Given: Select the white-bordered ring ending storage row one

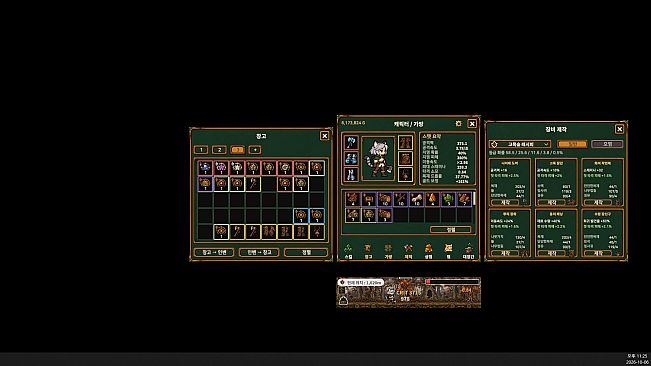Looking at the screenshot, I should [x=317, y=168].
